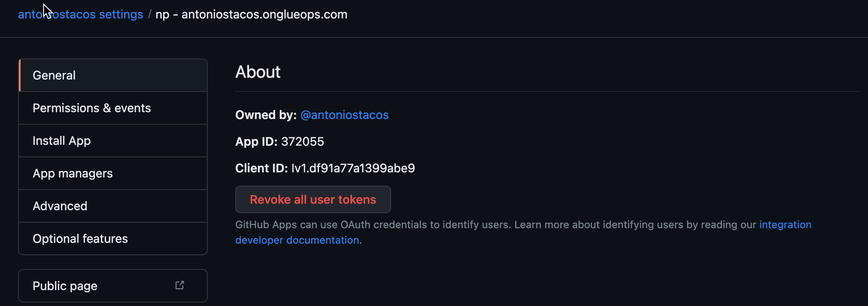Image resolution: width=868 pixels, height=306 pixels.
Task: Visit the Public page link text
Action: pos(65,286)
